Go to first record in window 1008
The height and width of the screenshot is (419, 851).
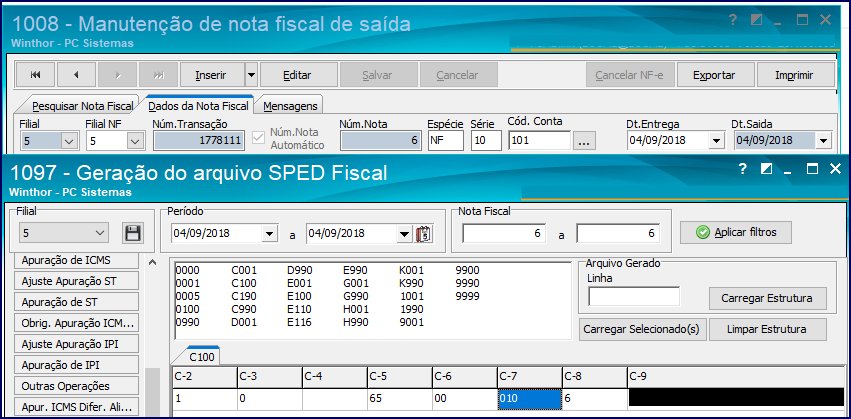point(36,75)
